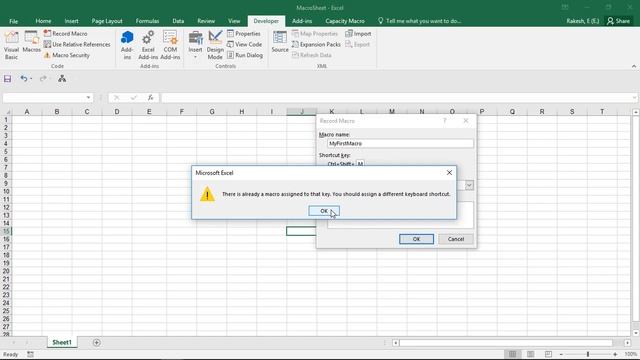
Task: Click OK in Record Macro dialog
Action: 416,239
